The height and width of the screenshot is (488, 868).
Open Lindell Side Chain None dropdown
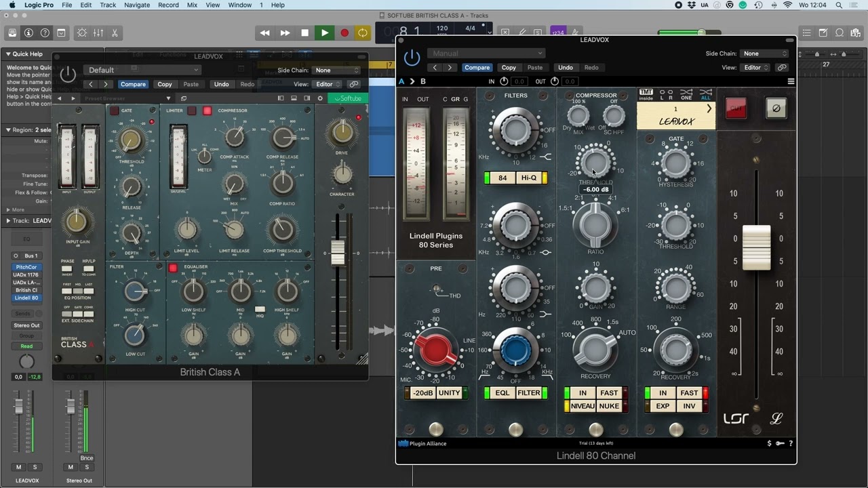765,54
